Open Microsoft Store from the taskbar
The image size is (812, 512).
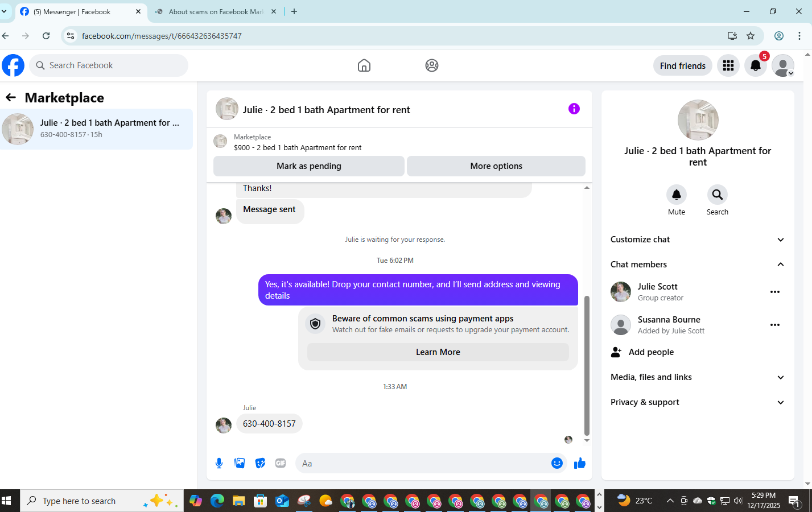(260, 501)
